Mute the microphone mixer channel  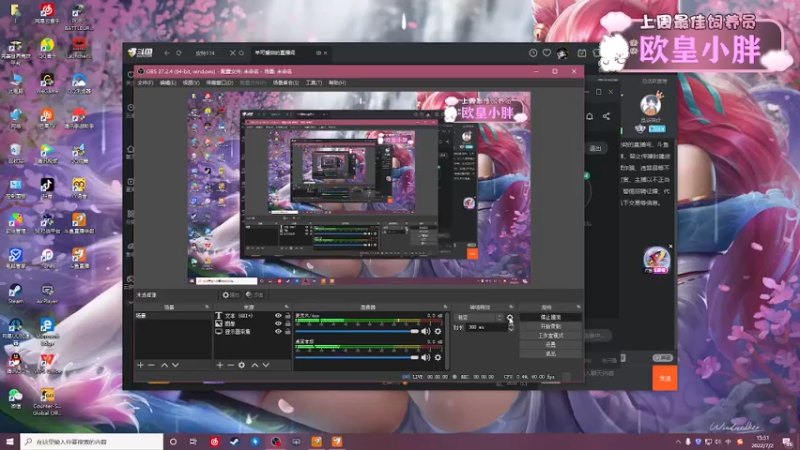tap(426, 331)
